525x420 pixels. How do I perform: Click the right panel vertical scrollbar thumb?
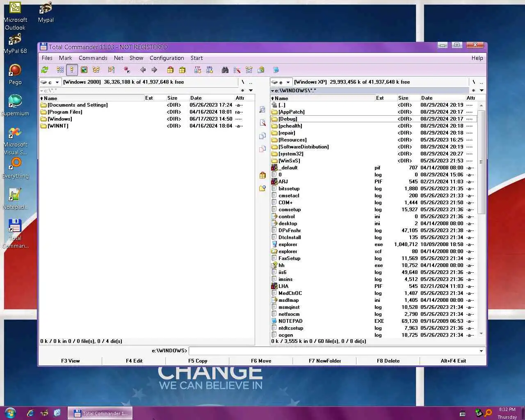(481, 162)
